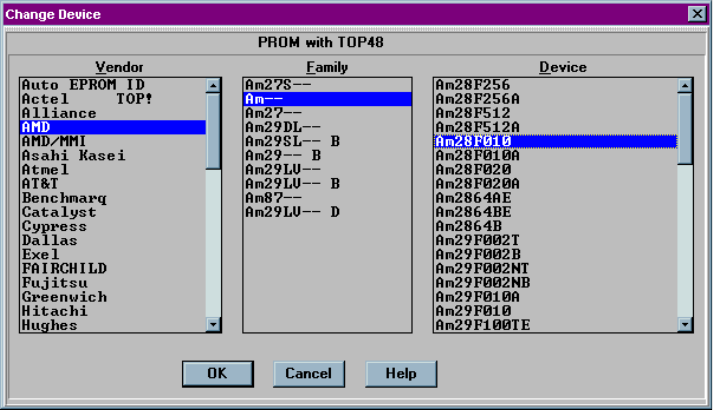The width and height of the screenshot is (713, 410).
Task: Select vendor Benchmarq
Action: 113,198
